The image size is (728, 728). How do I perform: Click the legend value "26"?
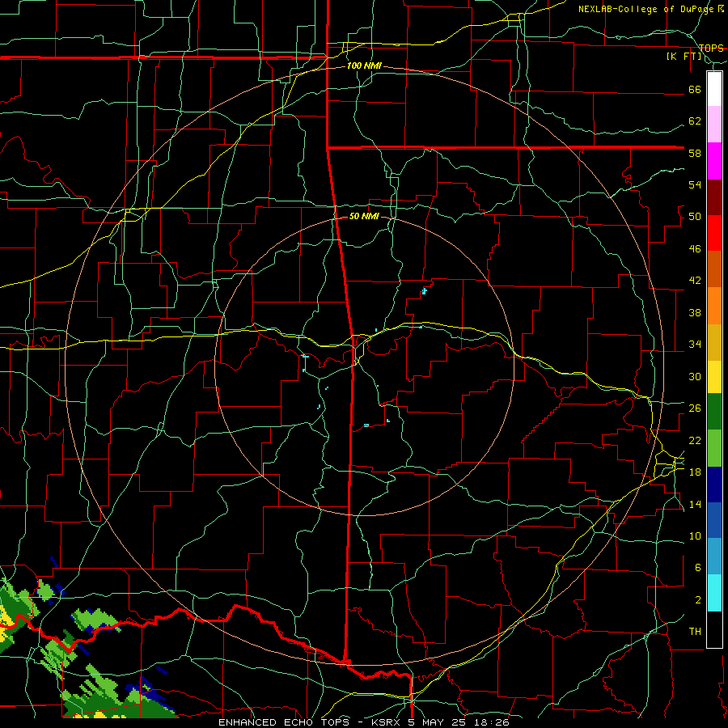click(695, 408)
